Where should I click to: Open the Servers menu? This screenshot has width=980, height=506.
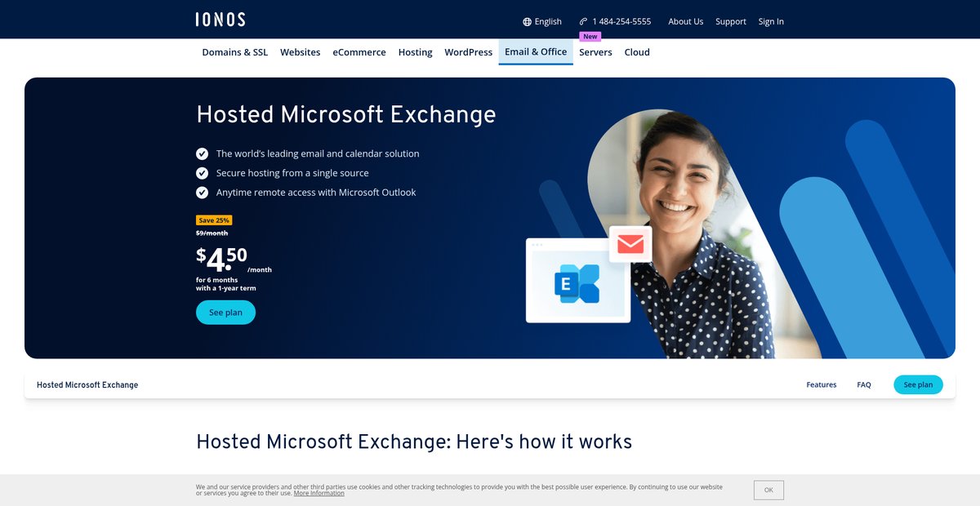tap(595, 52)
